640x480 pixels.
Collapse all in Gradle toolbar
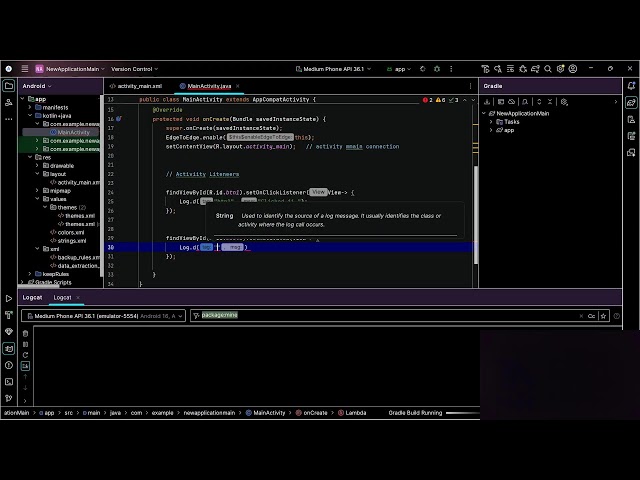(x=550, y=102)
